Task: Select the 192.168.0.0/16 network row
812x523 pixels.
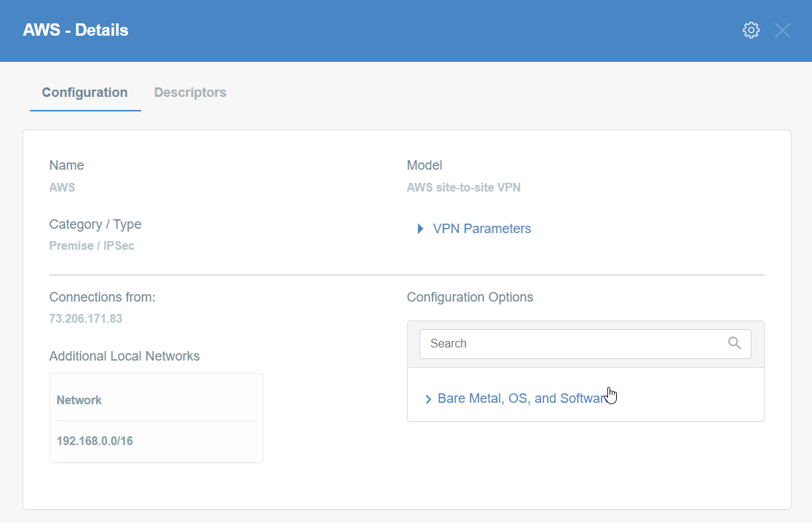Action: 157,441
